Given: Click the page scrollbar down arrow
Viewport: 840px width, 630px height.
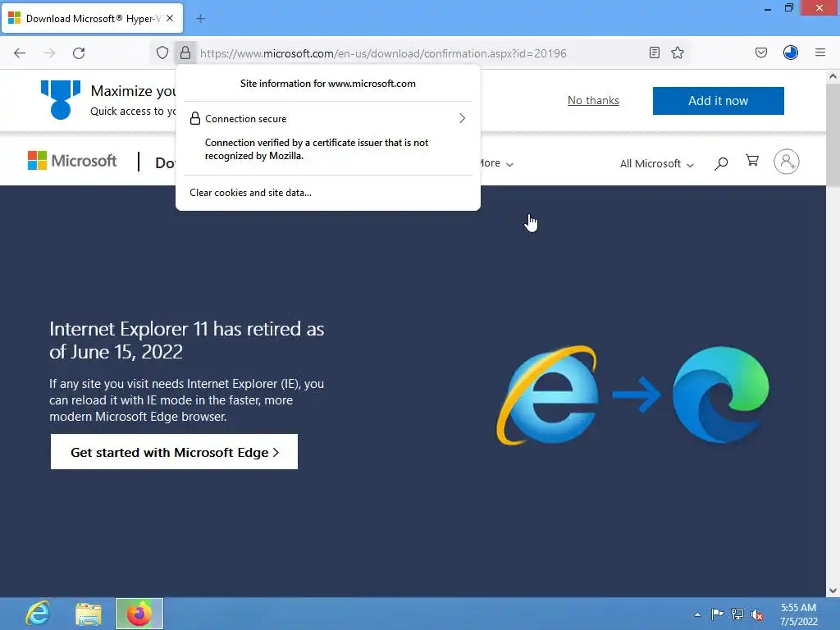Looking at the screenshot, I should pos(833,591).
